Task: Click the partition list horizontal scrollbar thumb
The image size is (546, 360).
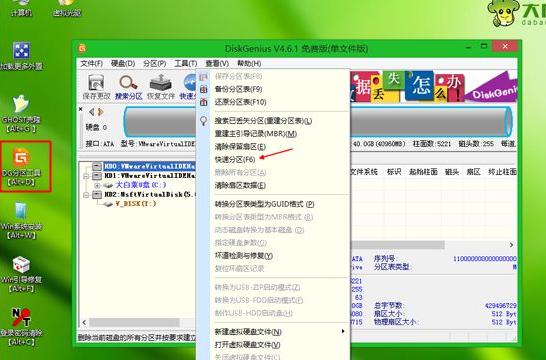Action: pos(397,245)
